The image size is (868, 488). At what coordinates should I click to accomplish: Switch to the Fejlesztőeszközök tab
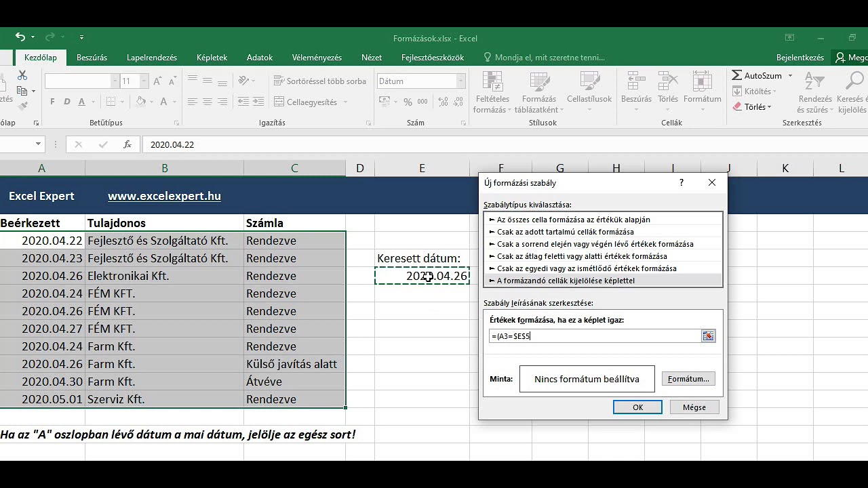click(433, 58)
